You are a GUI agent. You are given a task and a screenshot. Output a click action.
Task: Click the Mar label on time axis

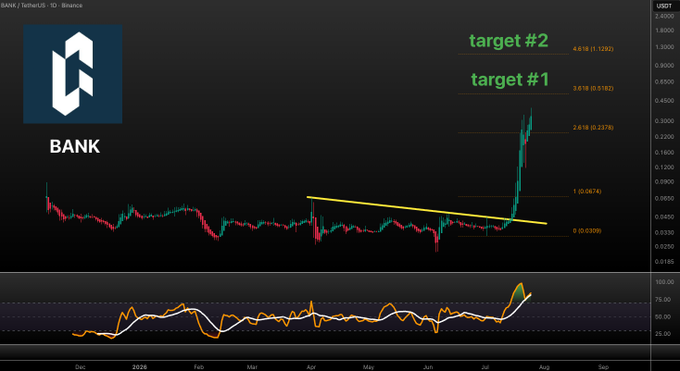(x=252, y=367)
